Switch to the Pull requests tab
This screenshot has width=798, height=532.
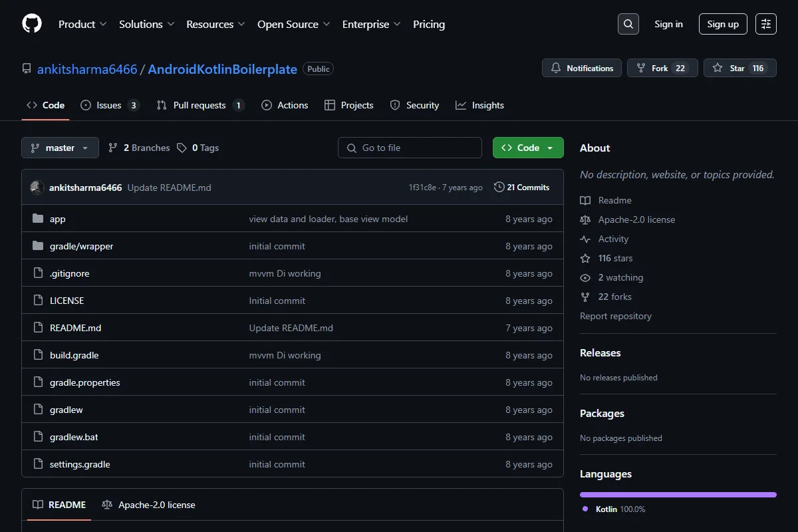click(x=200, y=105)
